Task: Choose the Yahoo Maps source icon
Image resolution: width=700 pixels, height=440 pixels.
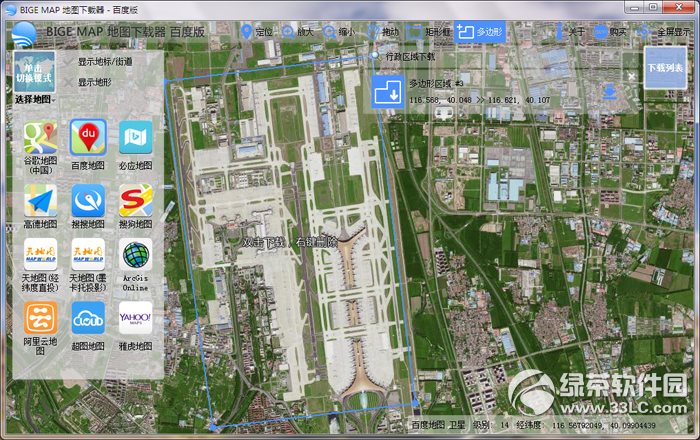Action: point(135,318)
